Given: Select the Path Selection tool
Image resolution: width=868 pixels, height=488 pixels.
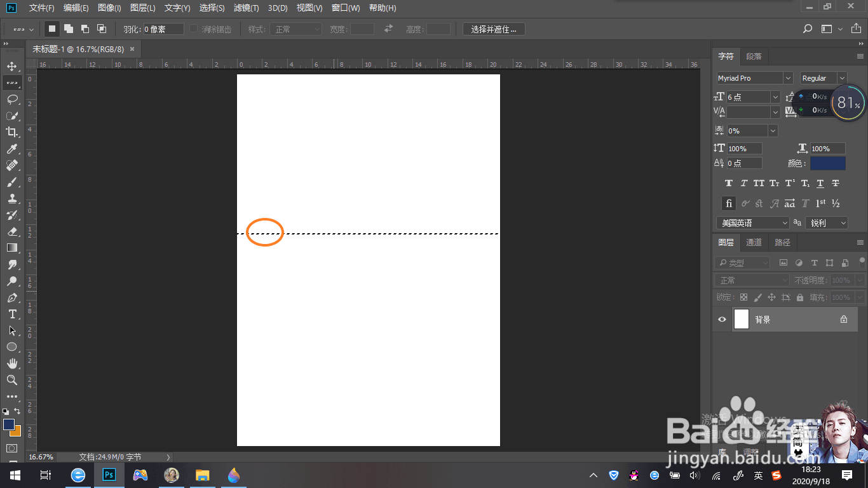Looking at the screenshot, I should (x=11, y=330).
